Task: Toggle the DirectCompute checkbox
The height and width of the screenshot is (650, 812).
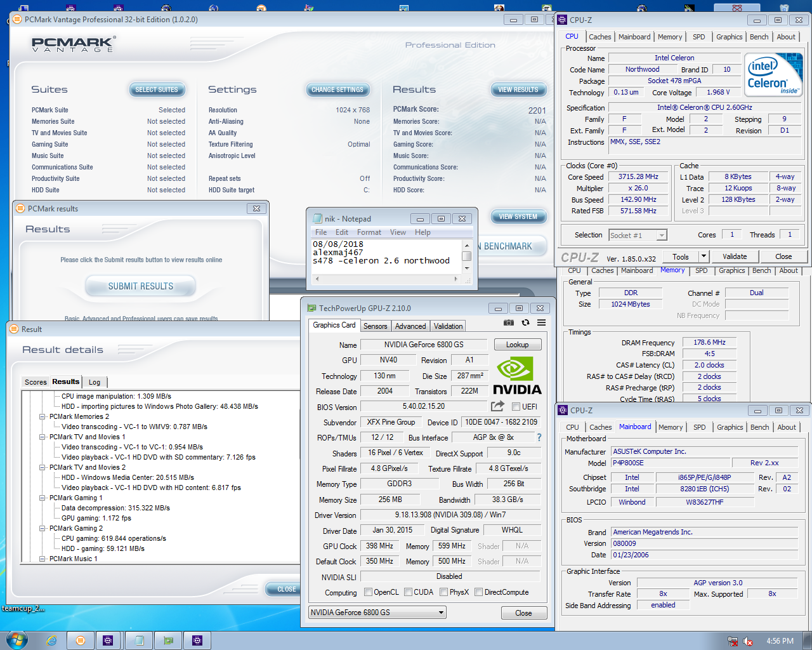Action: point(479,592)
